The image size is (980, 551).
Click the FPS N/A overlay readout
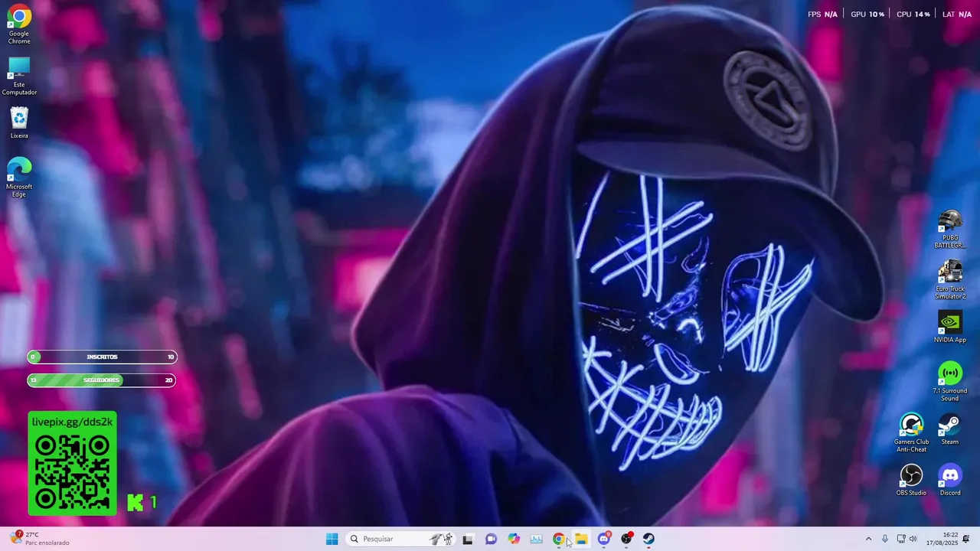click(822, 15)
